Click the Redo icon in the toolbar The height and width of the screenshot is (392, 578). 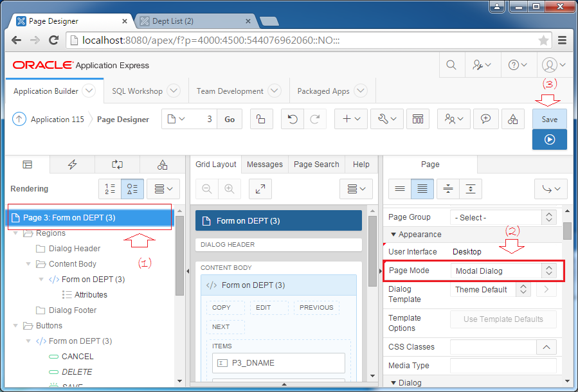[x=314, y=119]
